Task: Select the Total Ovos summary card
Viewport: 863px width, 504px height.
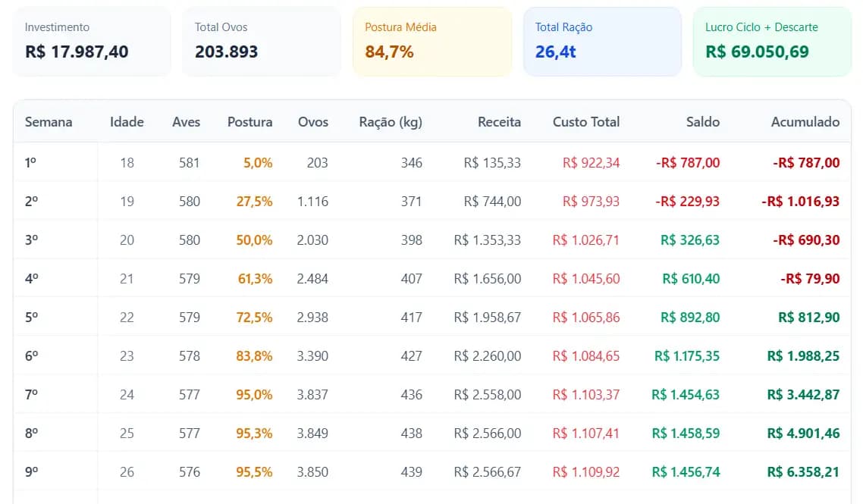Action: [262, 42]
